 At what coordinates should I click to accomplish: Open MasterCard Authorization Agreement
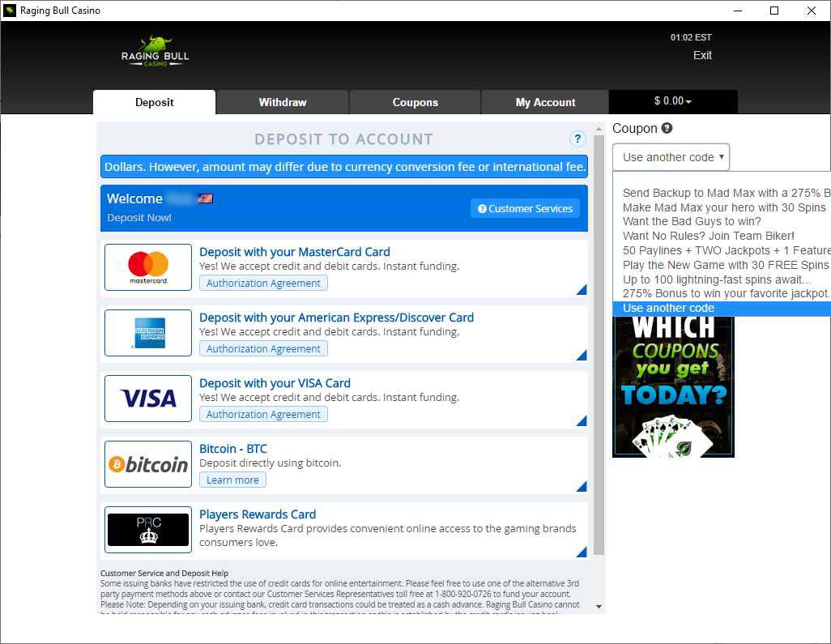tap(263, 283)
